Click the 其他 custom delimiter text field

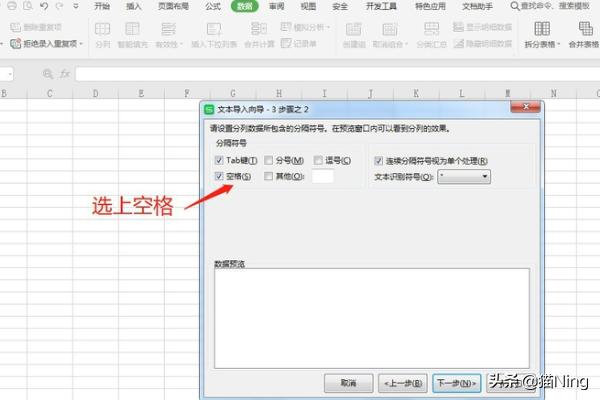(x=322, y=176)
